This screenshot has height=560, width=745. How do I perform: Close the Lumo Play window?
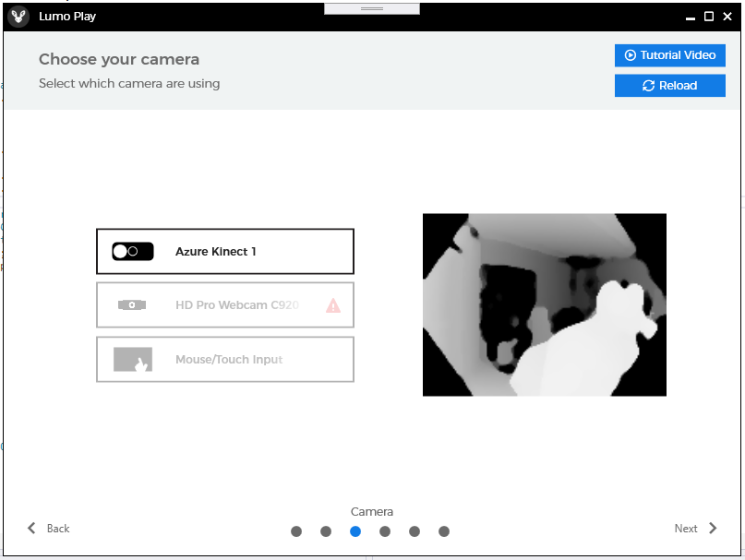727,17
